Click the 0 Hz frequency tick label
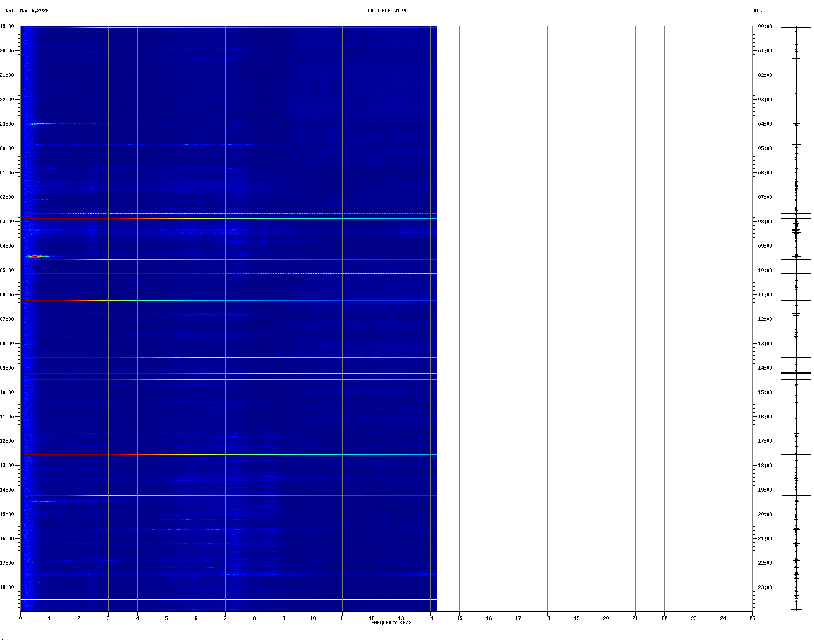The width and height of the screenshot is (814, 644). click(20, 618)
